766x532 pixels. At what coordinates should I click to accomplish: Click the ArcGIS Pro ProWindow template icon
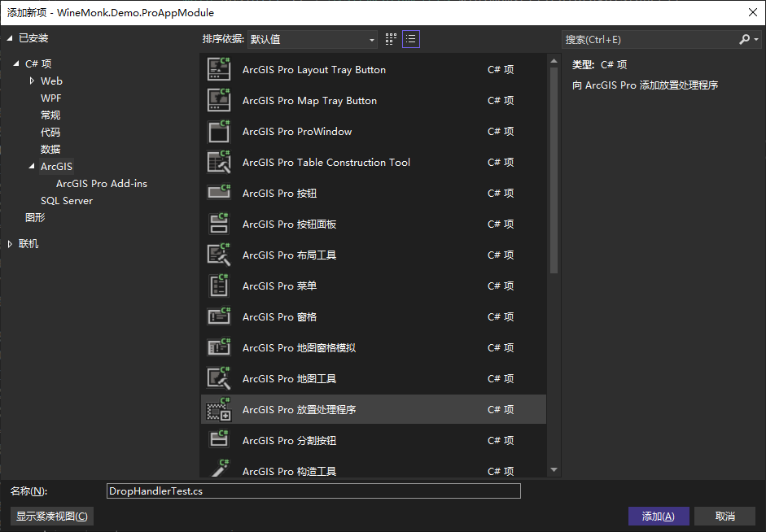tap(219, 131)
